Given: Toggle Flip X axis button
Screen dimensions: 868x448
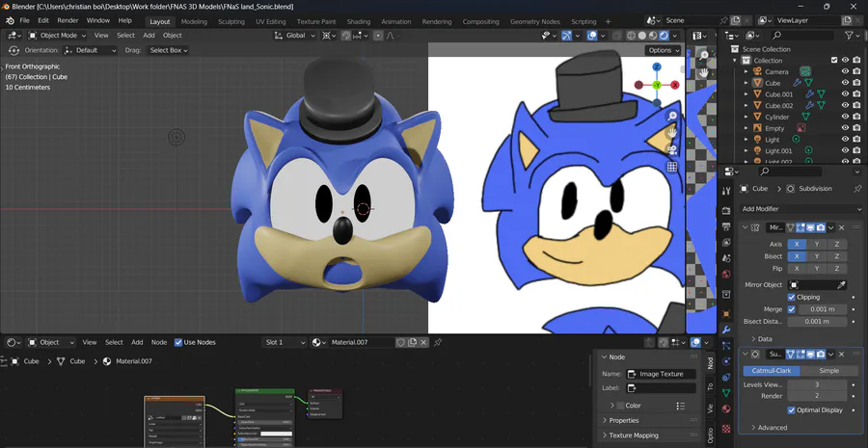Looking at the screenshot, I should tap(798, 268).
